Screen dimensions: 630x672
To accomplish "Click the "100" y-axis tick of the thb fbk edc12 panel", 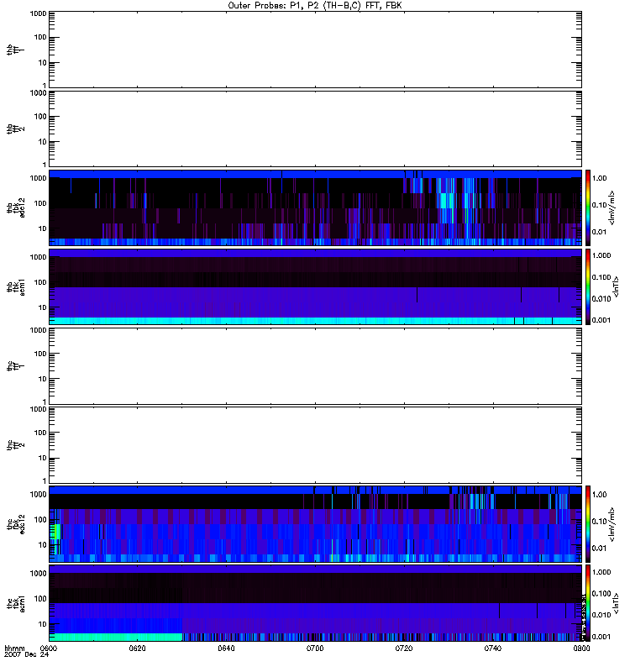I will click(x=40, y=203).
